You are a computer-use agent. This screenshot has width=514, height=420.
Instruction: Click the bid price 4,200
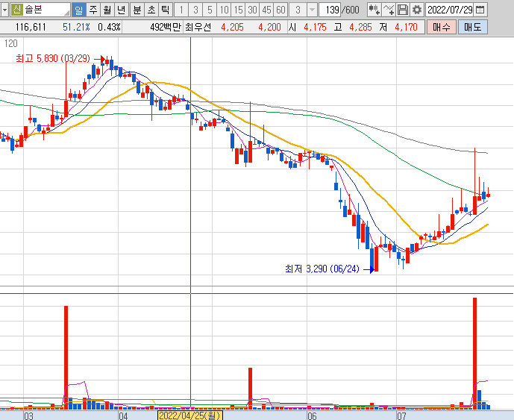click(x=269, y=27)
